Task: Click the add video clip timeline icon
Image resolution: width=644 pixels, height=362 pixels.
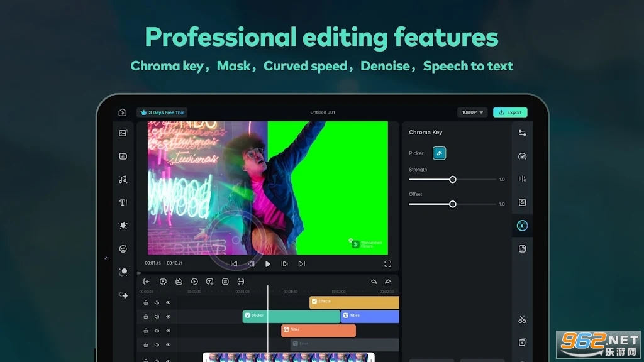Action: (x=163, y=282)
